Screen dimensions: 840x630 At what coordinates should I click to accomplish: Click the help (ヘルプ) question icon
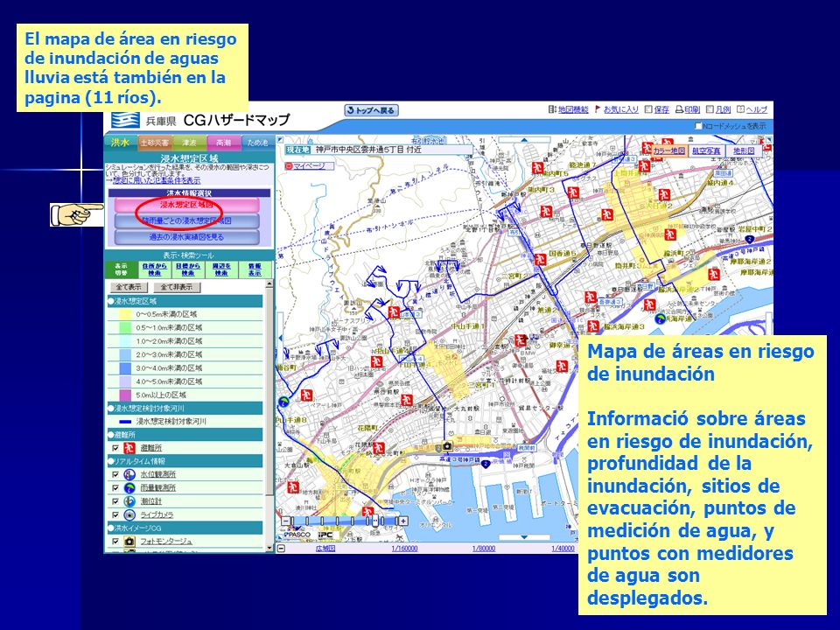tap(740, 109)
